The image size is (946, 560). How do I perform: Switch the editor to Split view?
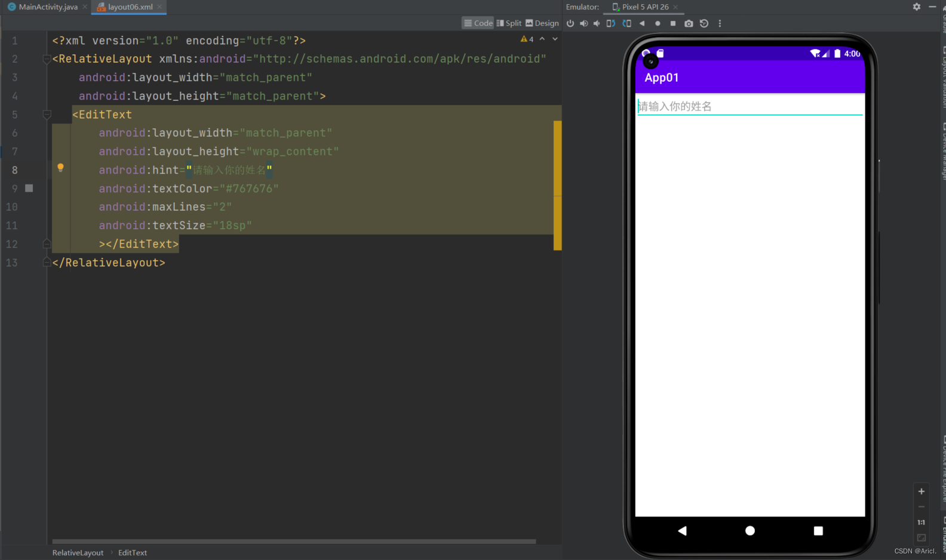click(x=509, y=23)
